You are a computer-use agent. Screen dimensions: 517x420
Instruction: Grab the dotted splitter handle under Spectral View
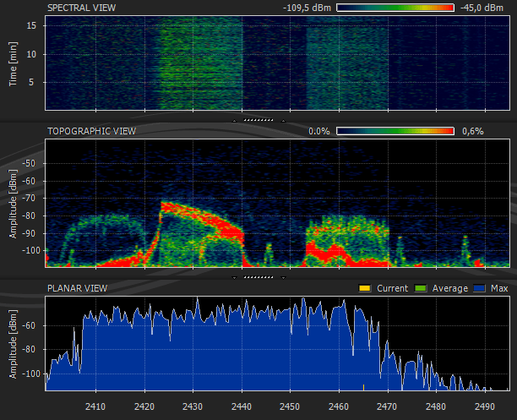[259, 121]
